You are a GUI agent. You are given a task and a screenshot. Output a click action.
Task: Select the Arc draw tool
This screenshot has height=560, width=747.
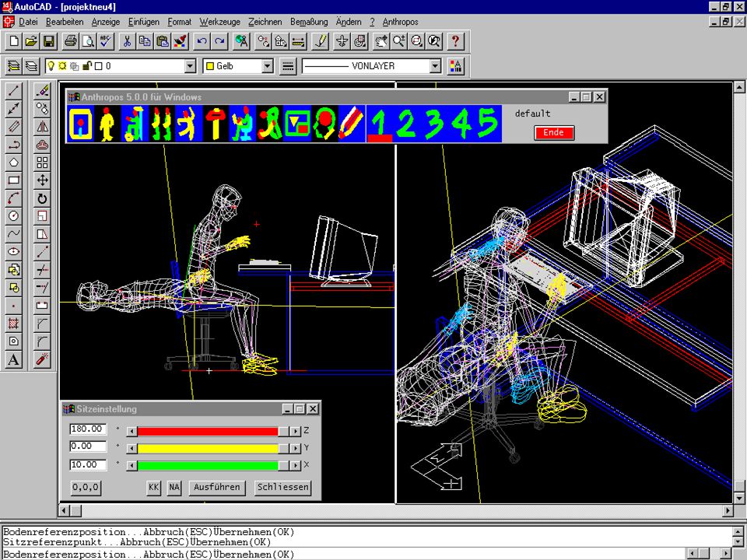pos(13,198)
